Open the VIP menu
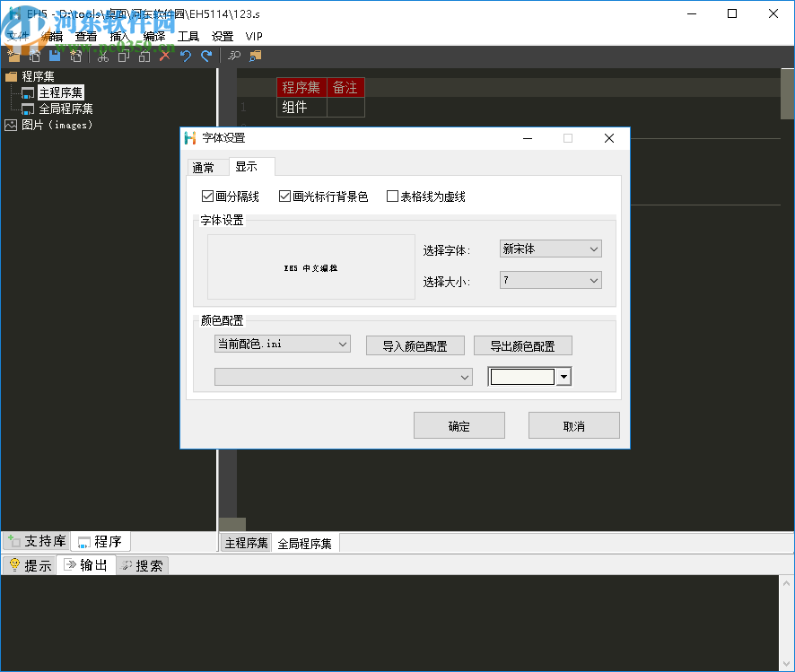This screenshot has width=795, height=672. pos(253,36)
